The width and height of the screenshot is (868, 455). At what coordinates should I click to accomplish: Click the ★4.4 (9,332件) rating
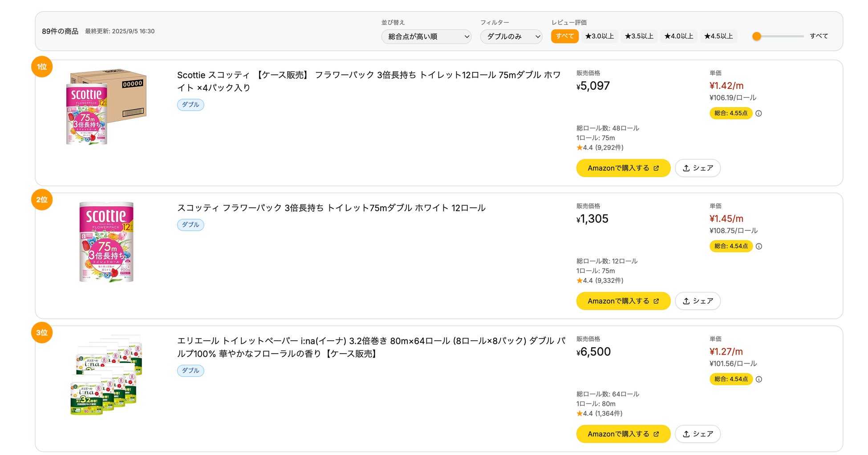click(600, 281)
